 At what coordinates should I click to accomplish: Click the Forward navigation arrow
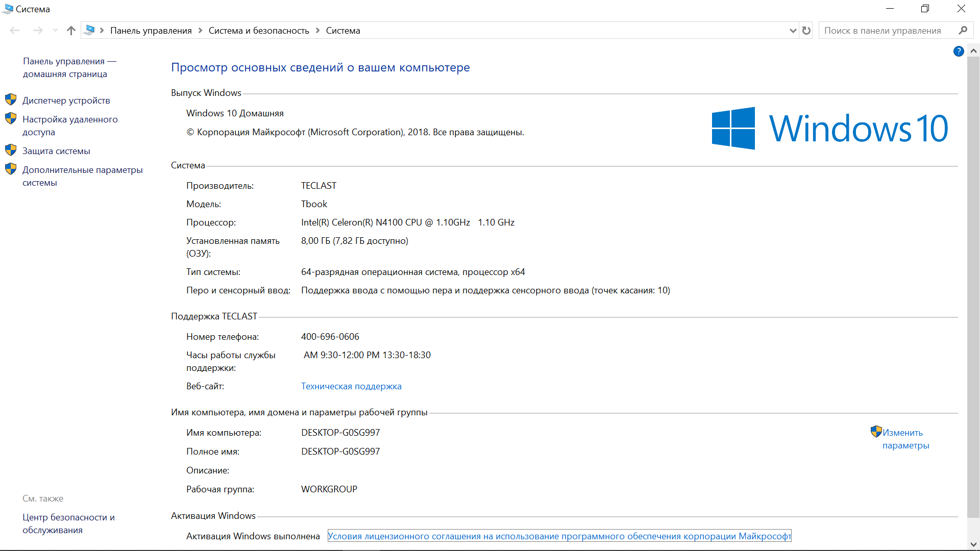(x=38, y=31)
